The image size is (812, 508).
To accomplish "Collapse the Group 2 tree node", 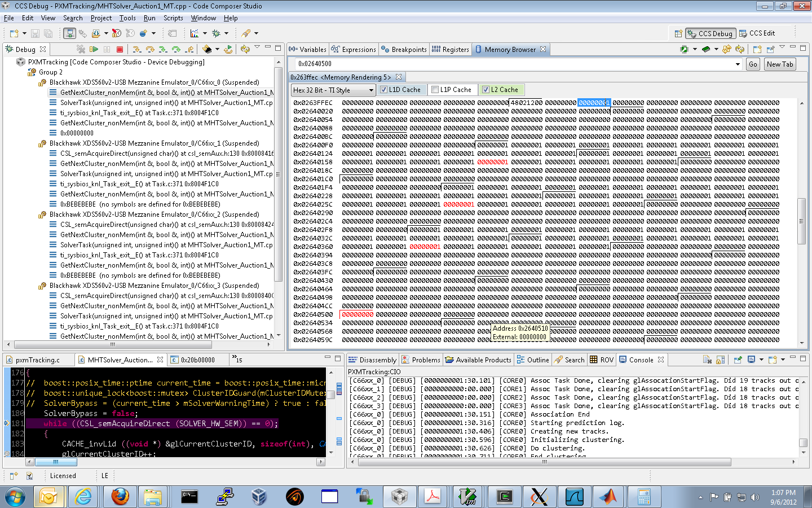I will click(x=25, y=71).
